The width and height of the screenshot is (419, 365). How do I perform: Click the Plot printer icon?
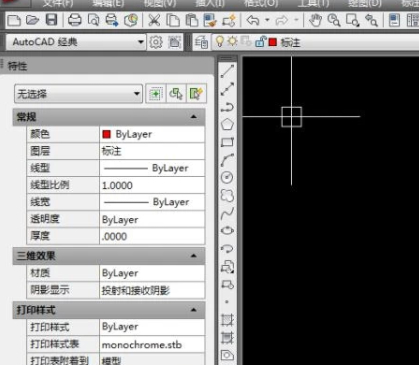point(75,20)
